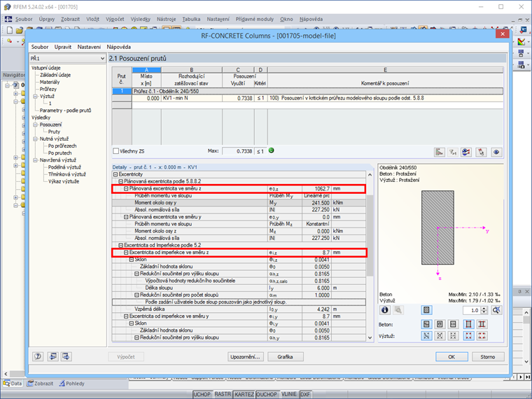Collapse the Posouzení node in left tree
This screenshot has height=399, width=532.
tap(35, 125)
